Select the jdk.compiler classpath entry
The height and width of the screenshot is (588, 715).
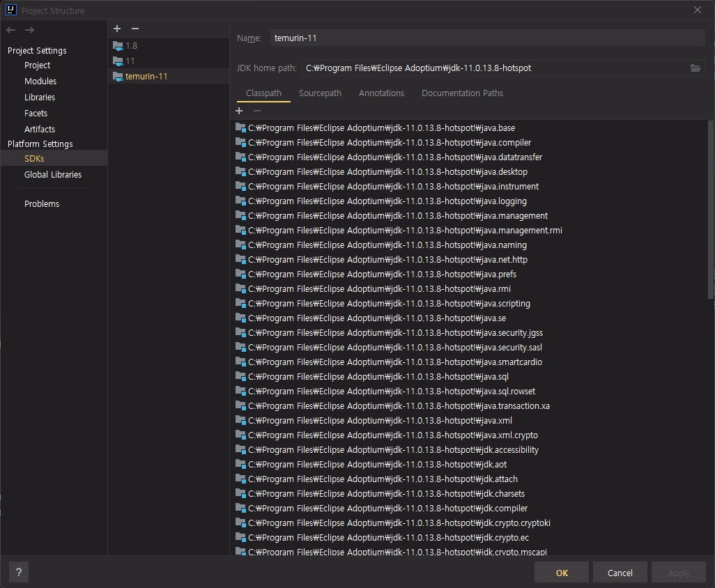pos(470,508)
